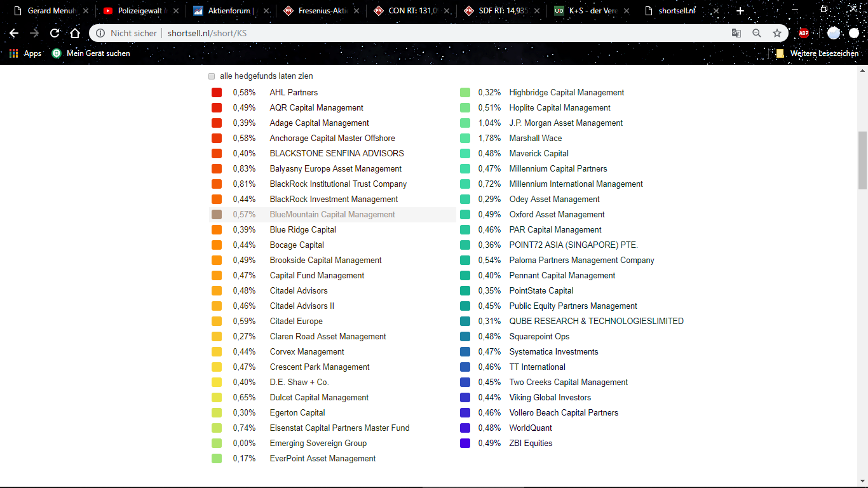Click the browser forward arrow
Viewport: 868px width, 488px height.
34,33
